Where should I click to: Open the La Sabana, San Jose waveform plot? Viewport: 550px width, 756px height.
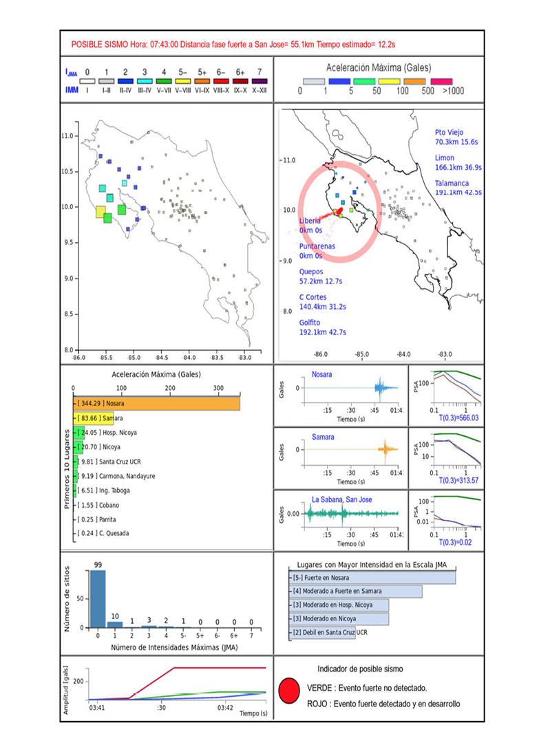(352, 513)
